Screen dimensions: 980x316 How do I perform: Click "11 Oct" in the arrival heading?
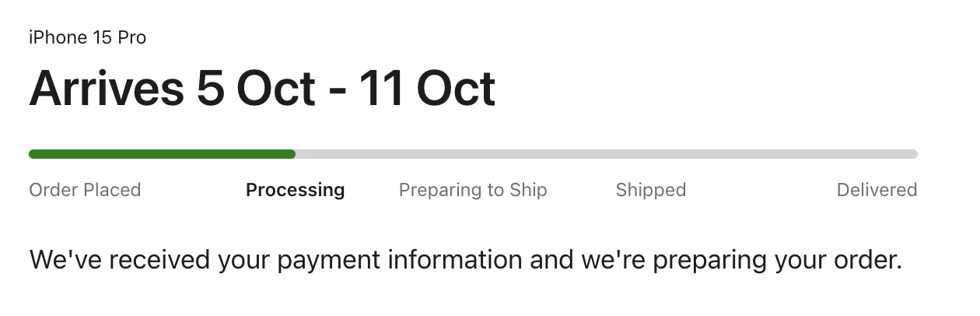[x=426, y=88]
